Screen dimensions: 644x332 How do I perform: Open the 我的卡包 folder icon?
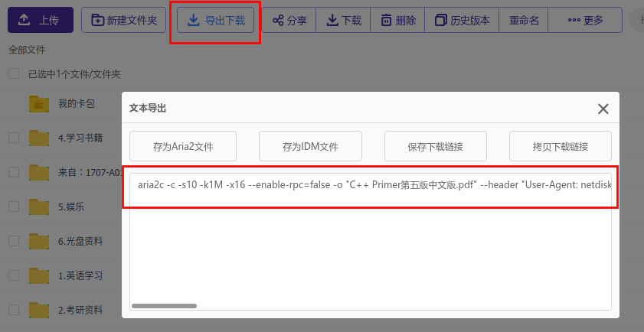(39, 104)
